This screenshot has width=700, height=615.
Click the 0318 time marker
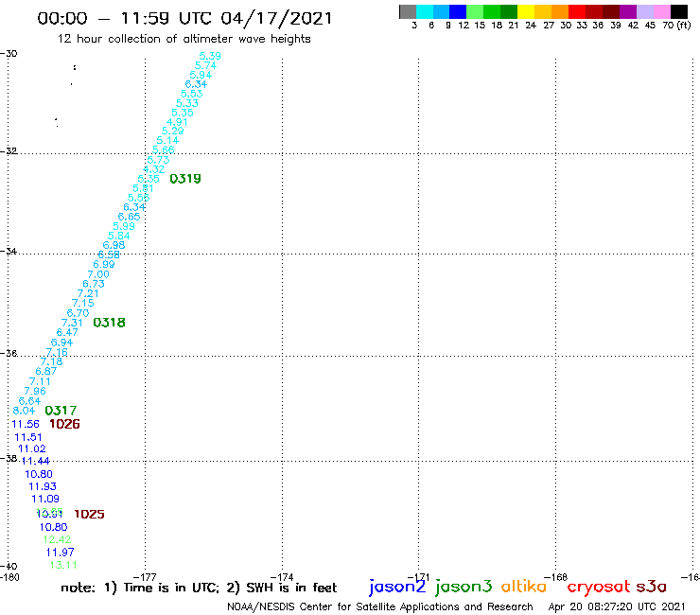click(x=109, y=323)
